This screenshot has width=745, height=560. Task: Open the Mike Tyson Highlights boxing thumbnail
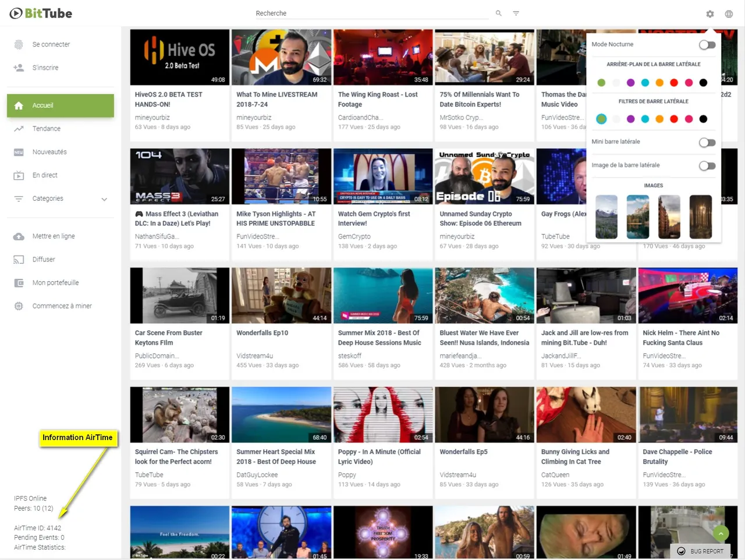281,176
